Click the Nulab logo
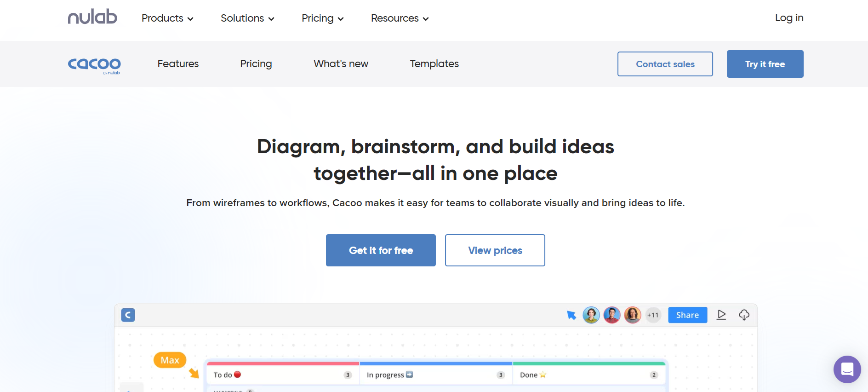Image resolution: width=868 pixels, height=392 pixels. [92, 17]
